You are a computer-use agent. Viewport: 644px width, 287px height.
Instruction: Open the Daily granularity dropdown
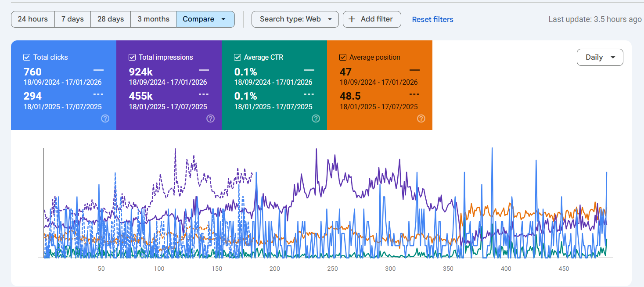pos(600,57)
